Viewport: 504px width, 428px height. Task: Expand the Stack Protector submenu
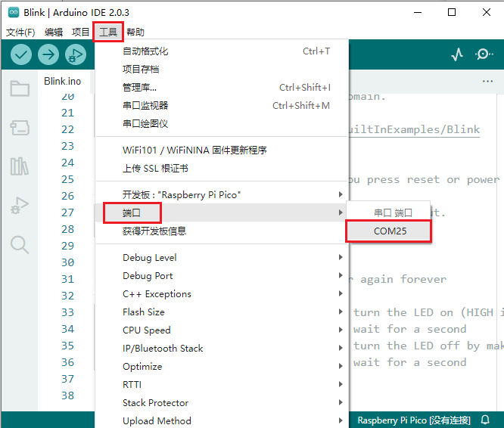[222, 402]
